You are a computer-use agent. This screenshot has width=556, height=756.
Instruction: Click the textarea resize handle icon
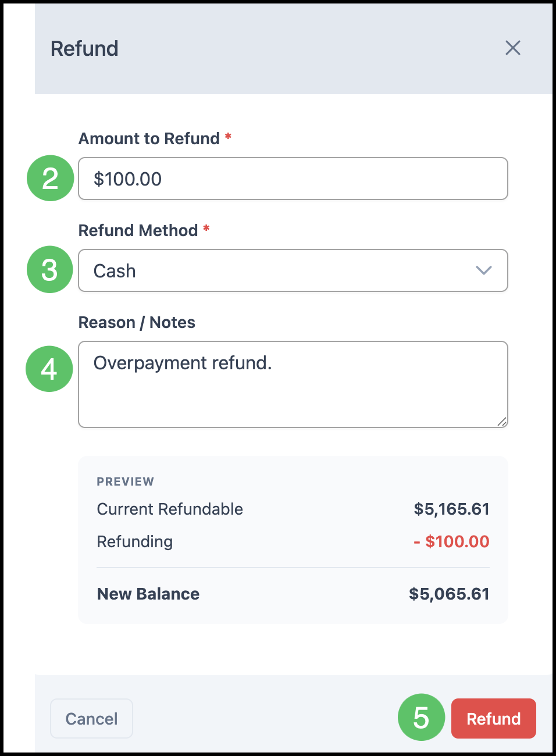pos(502,422)
